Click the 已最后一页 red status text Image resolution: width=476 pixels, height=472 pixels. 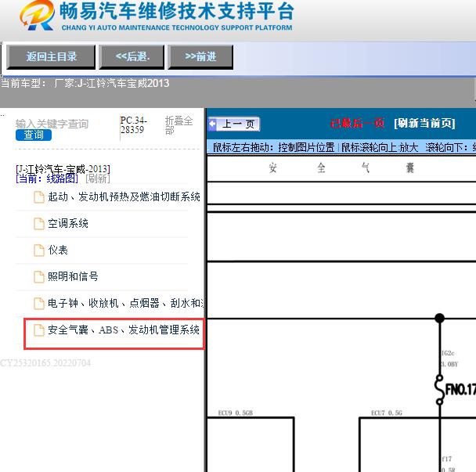click(357, 123)
